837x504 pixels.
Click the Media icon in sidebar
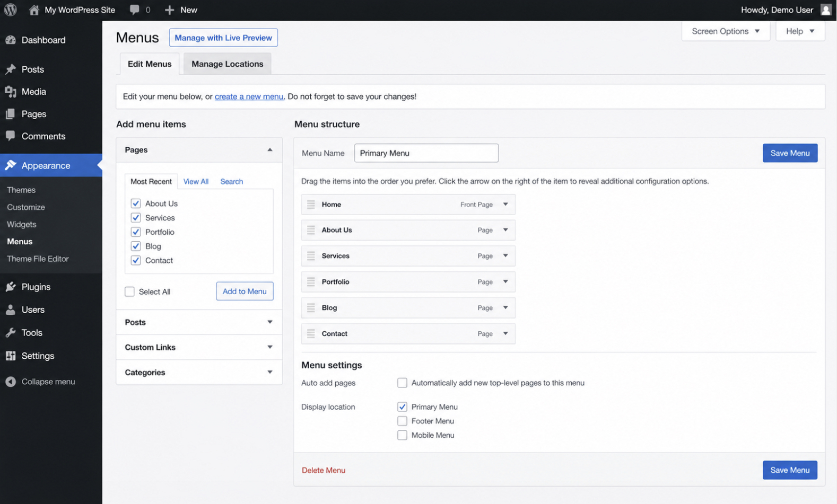point(11,92)
